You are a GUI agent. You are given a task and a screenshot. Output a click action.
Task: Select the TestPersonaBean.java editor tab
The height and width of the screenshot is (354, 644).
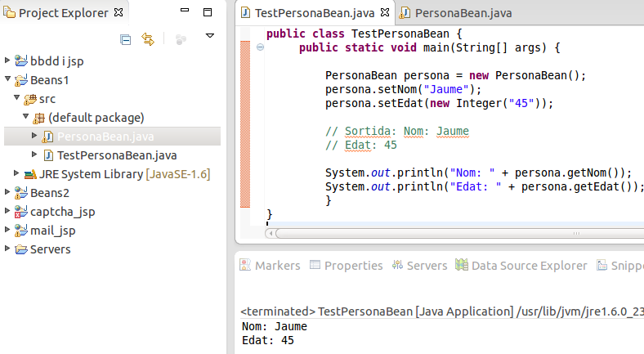(x=313, y=13)
